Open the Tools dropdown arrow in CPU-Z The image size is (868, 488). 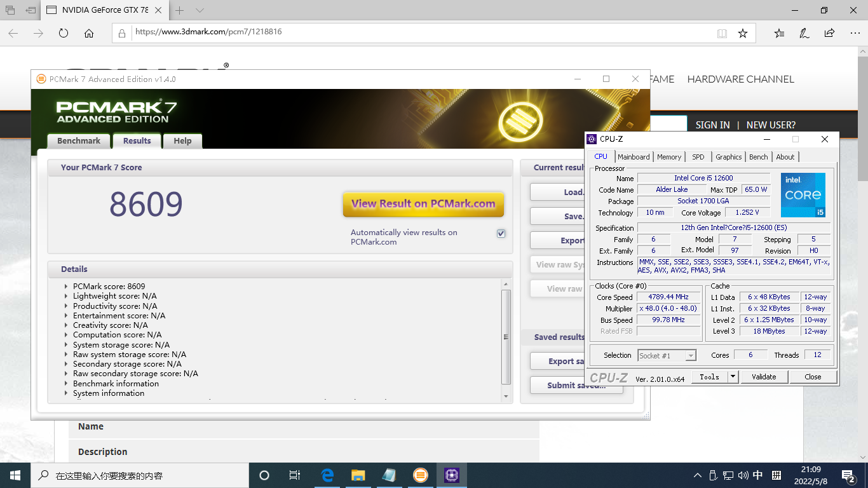click(x=733, y=377)
